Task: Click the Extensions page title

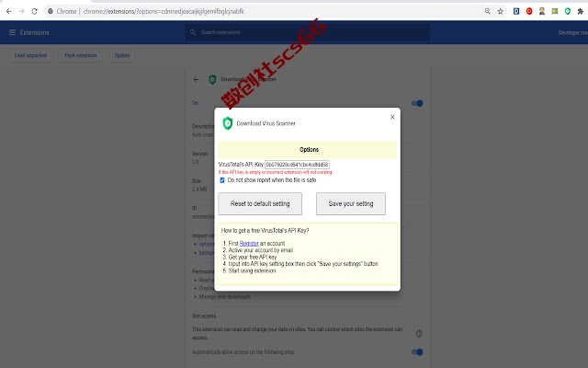Action: [35, 32]
